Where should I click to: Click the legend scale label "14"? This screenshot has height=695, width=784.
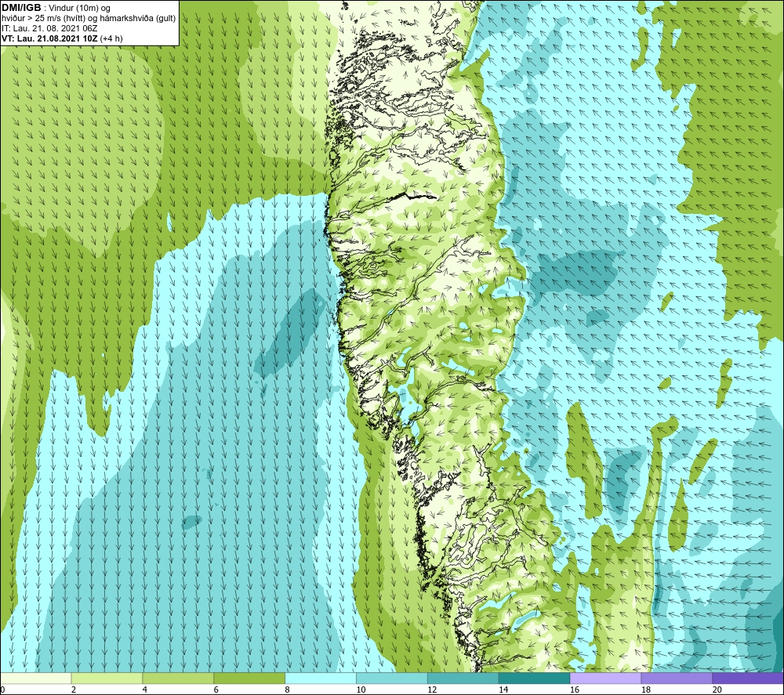tap(503, 690)
